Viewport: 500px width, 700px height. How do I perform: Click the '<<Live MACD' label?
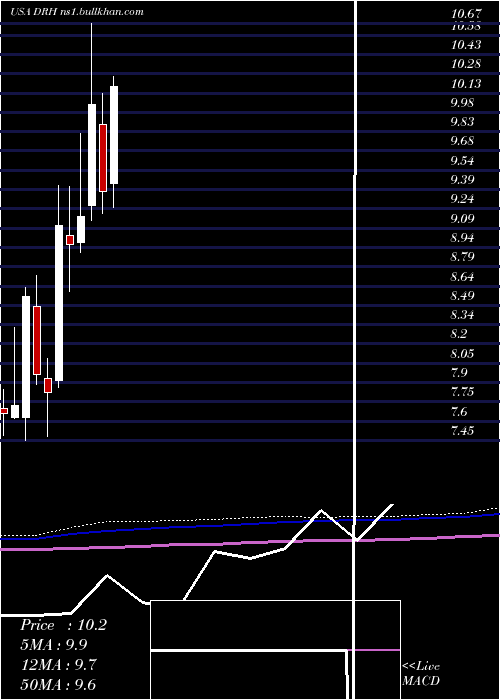pyautogui.click(x=421, y=674)
